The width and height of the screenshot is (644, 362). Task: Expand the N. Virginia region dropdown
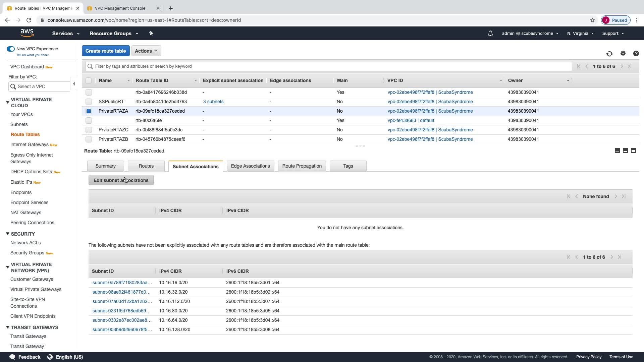pos(580,34)
